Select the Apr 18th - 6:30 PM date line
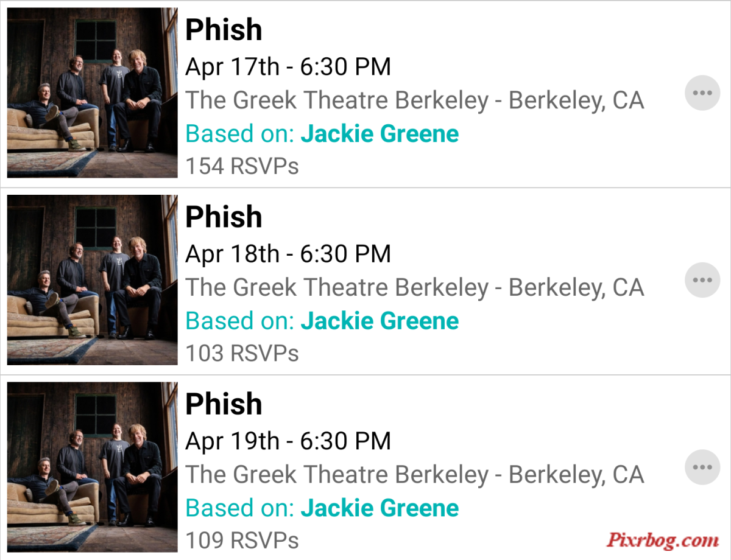 click(x=288, y=254)
